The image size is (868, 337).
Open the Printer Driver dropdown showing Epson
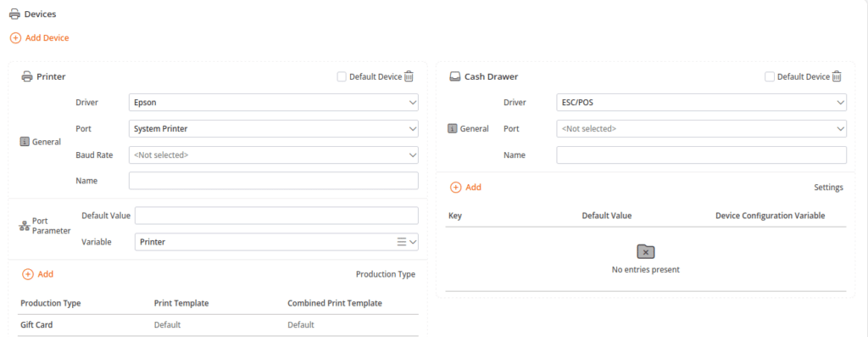[x=274, y=103]
